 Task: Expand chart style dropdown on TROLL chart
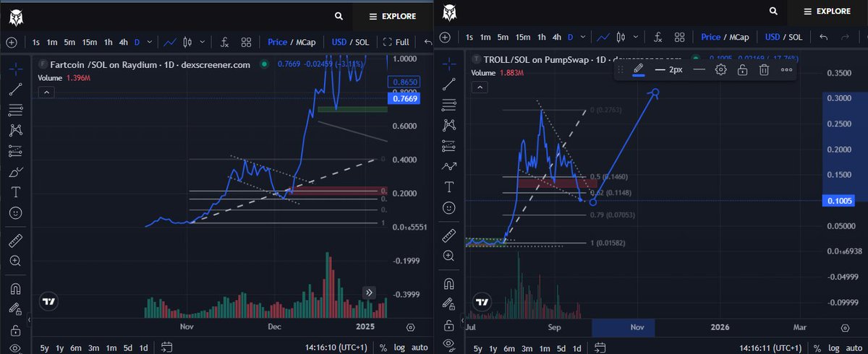(637, 38)
